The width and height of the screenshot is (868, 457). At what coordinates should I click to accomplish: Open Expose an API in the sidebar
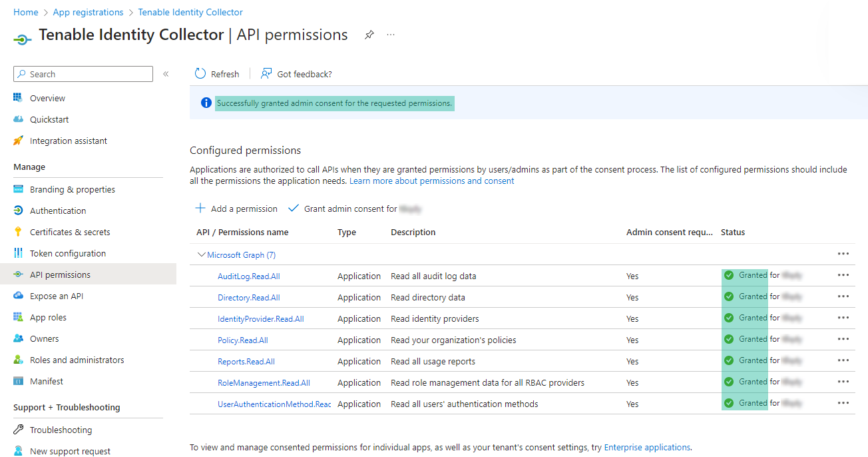57,296
